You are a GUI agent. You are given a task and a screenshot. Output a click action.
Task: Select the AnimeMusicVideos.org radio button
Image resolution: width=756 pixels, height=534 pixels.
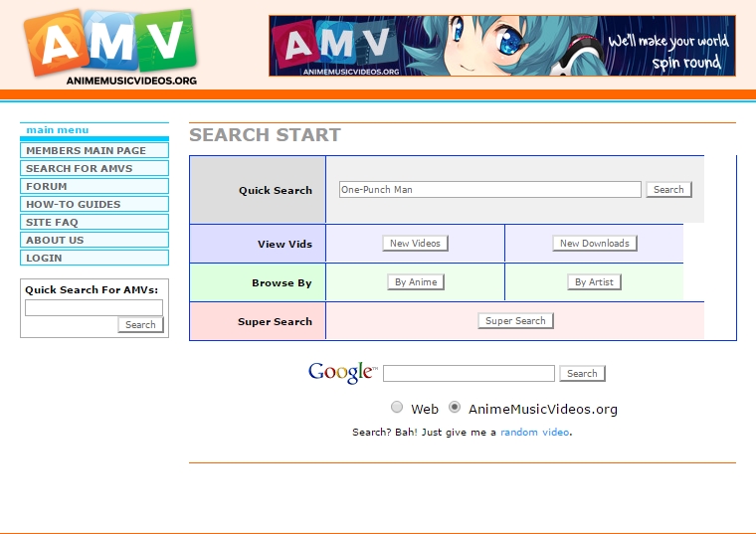455,408
